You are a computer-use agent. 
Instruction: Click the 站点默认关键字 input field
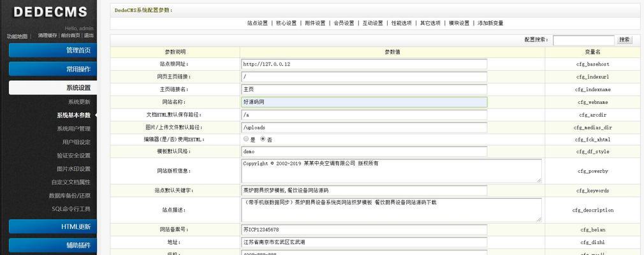point(364,191)
